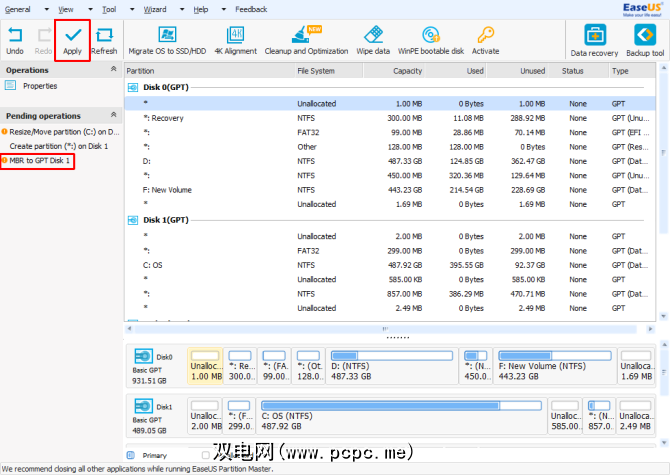Create a WinPE bootable disk

tap(431, 41)
